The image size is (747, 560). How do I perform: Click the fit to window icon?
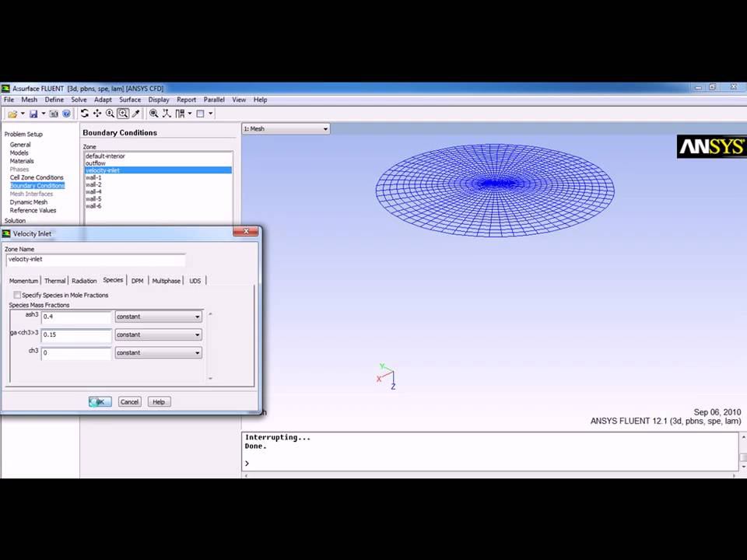pyautogui.click(x=154, y=114)
